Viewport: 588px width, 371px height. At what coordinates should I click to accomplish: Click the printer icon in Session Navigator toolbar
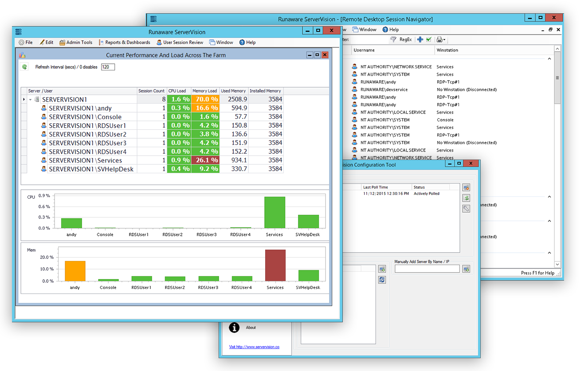(439, 39)
